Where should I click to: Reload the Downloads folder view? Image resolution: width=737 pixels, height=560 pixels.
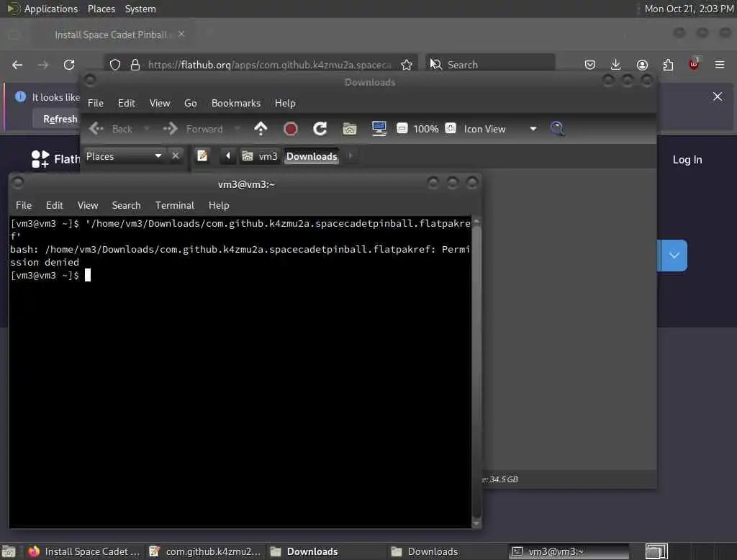coord(320,129)
